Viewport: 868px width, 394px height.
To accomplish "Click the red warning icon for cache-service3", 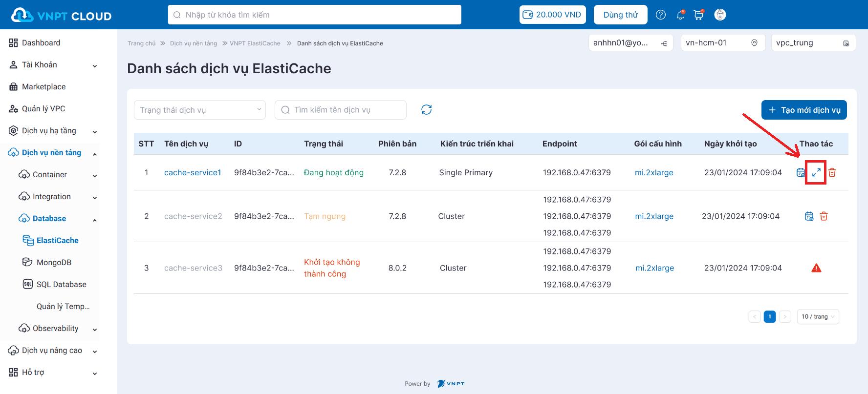I will click(816, 268).
